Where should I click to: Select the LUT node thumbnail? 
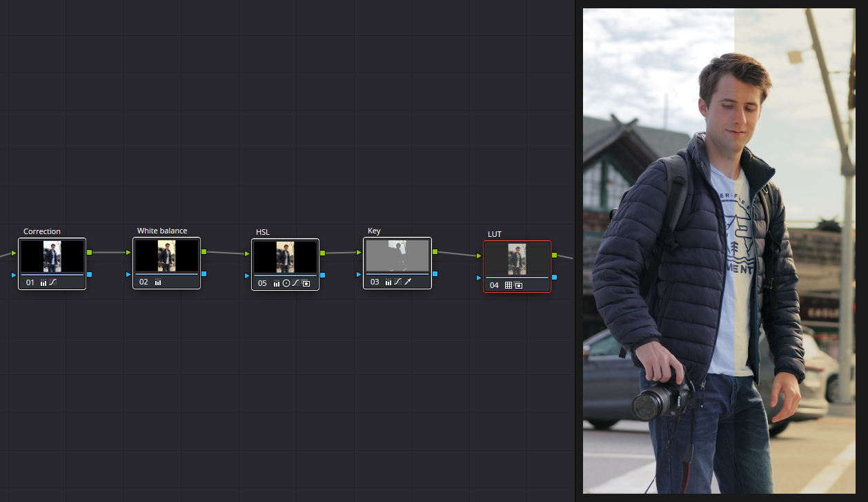pyautogui.click(x=517, y=259)
